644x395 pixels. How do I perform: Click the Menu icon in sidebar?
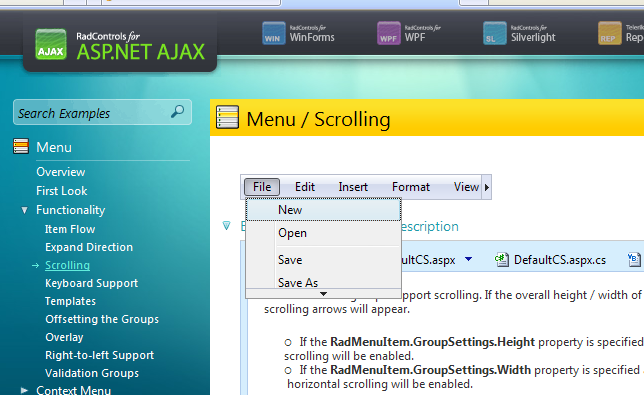tap(21, 147)
